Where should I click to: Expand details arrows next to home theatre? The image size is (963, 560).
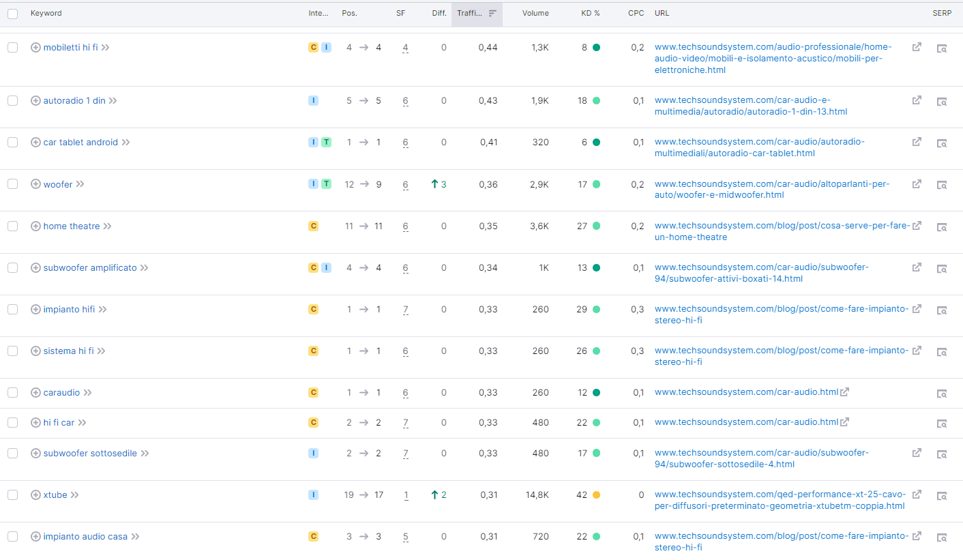pos(108,226)
